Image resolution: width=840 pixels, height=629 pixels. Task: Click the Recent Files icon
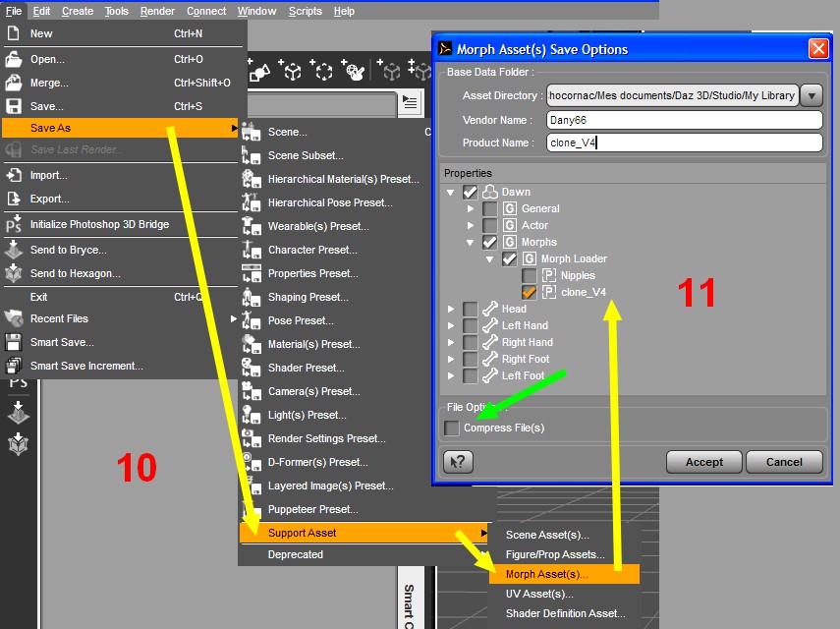click(14, 318)
